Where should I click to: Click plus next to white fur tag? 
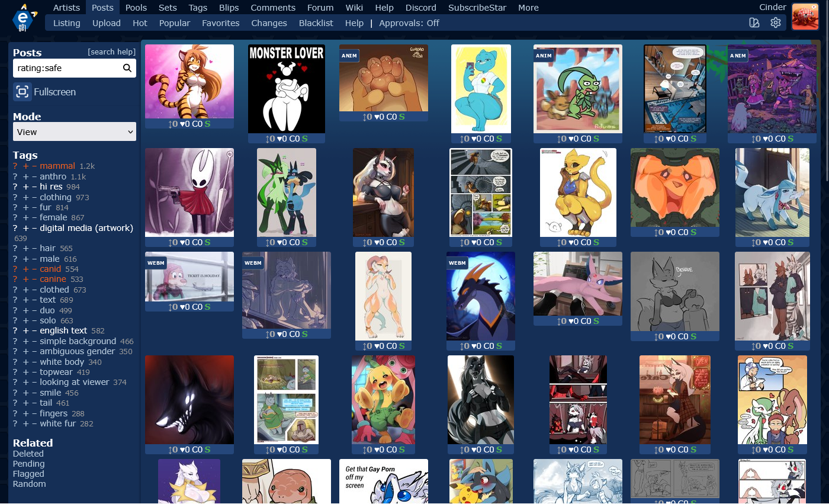25,423
